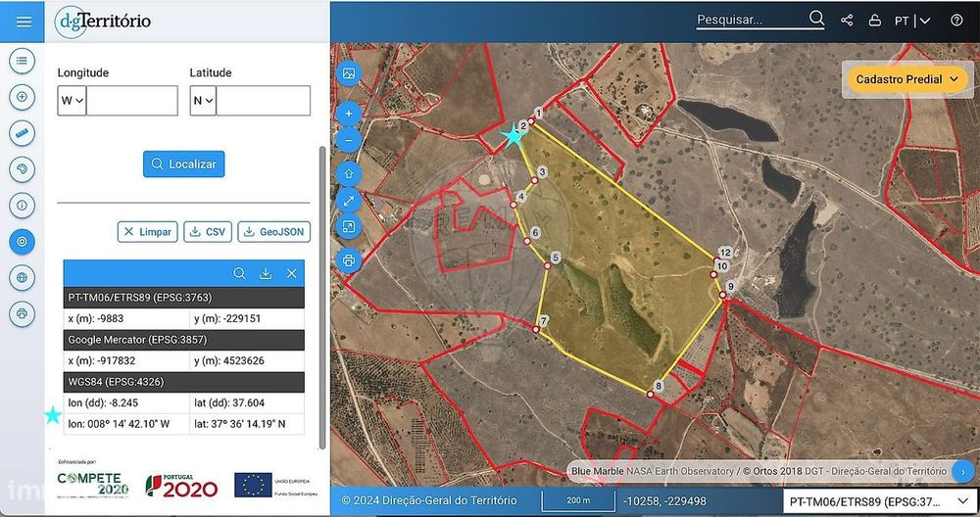Screen dimensions: 980x517
Task: Print the map via map toolbar
Action: [x=349, y=260]
